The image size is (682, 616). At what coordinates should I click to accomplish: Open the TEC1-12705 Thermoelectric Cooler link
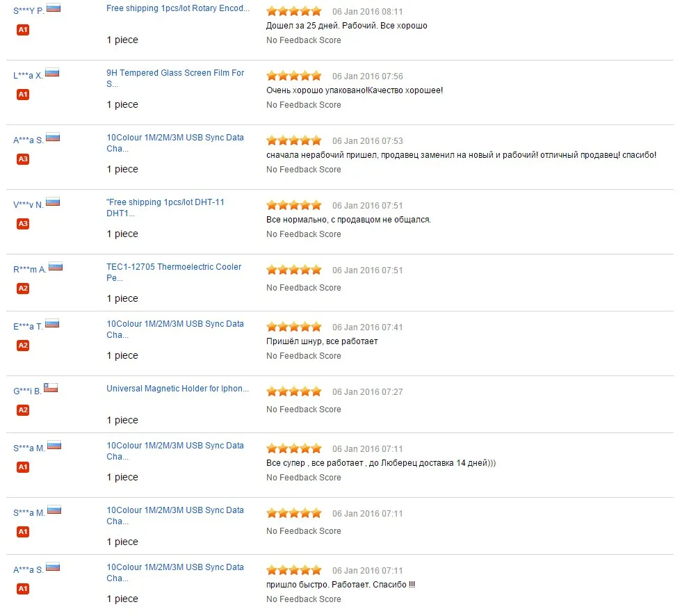point(174,273)
